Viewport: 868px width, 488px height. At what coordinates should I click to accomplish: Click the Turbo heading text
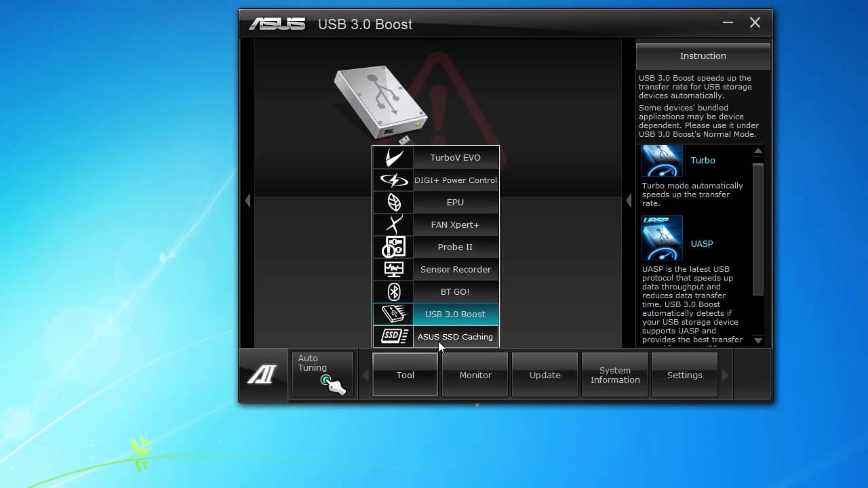pos(703,160)
